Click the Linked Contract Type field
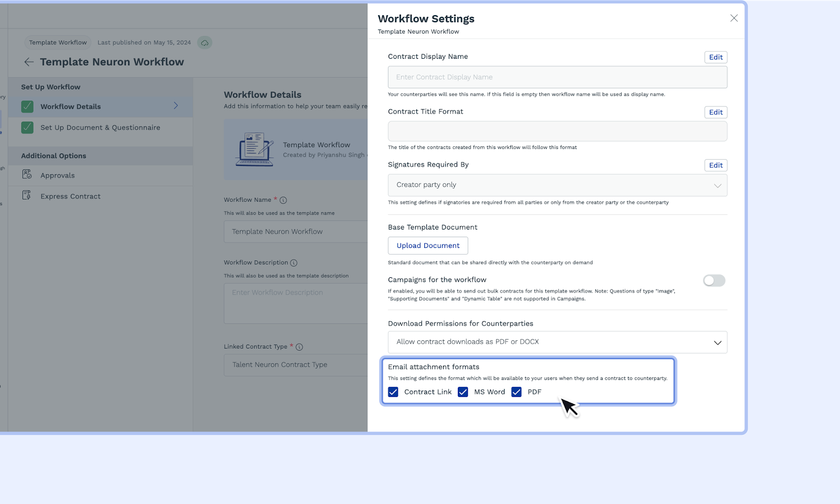The image size is (840, 504). pyautogui.click(x=296, y=365)
